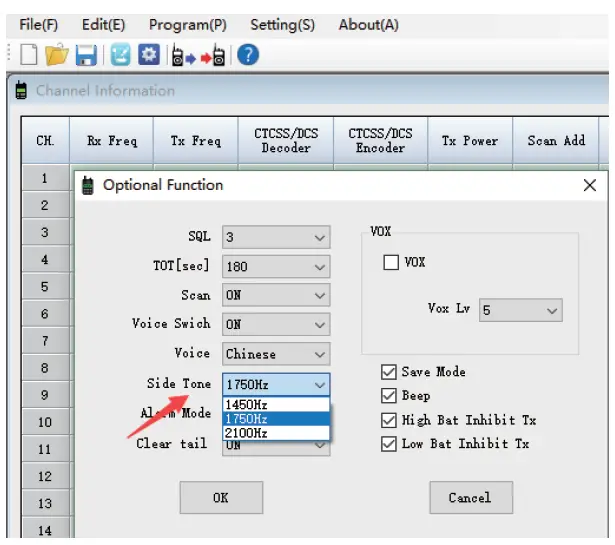Open the gear optional function icon
The height and width of the screenshot is (545, 615).
(x=149, y=54)
